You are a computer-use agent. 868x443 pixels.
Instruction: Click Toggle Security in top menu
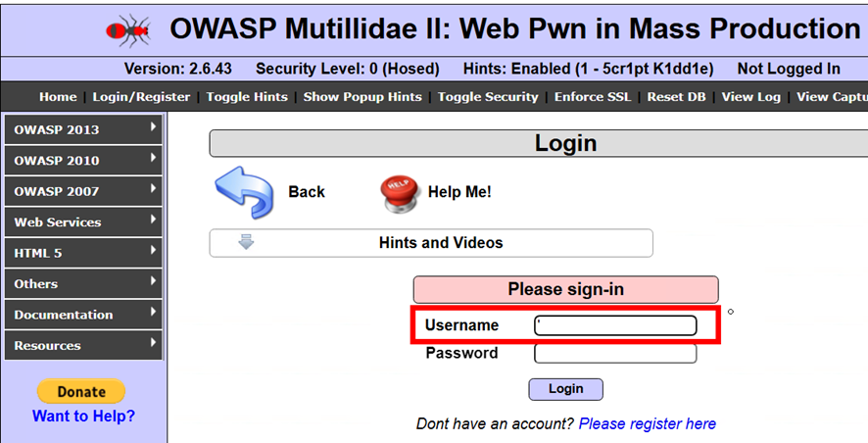[488, 97]
